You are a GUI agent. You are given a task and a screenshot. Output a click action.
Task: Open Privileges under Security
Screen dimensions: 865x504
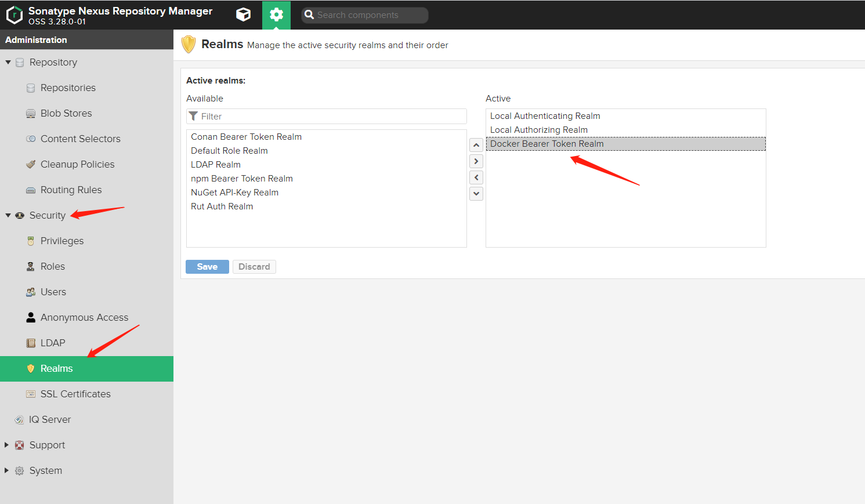point(86,241)
